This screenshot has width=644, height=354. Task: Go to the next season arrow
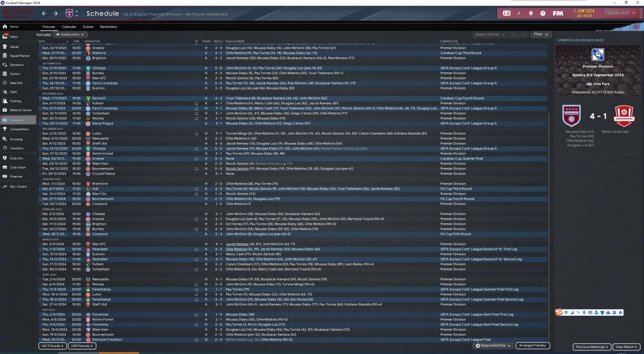pos(523,34)
